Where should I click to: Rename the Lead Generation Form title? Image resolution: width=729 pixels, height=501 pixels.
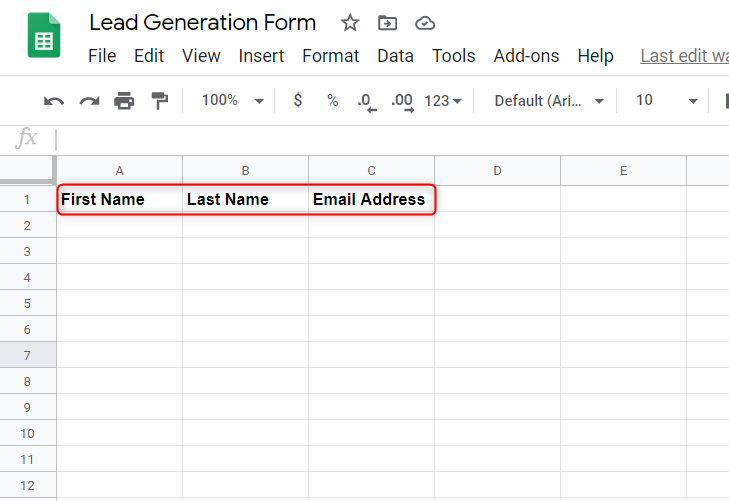(202, 22)
